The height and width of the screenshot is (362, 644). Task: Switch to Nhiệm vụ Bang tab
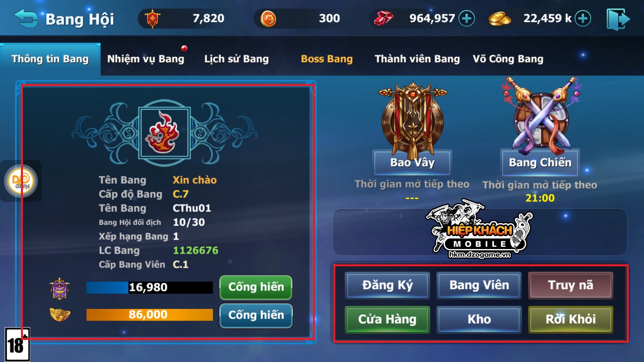pos(146,59)
